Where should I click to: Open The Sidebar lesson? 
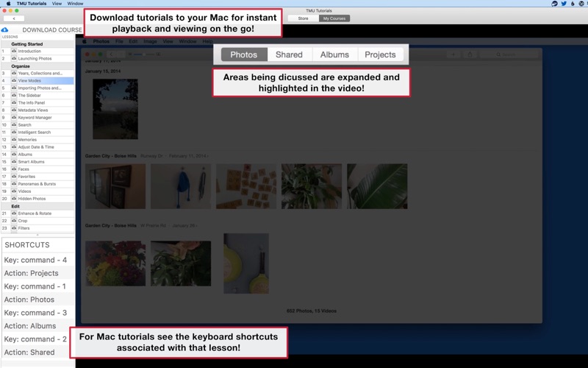[x=37, y=96]
